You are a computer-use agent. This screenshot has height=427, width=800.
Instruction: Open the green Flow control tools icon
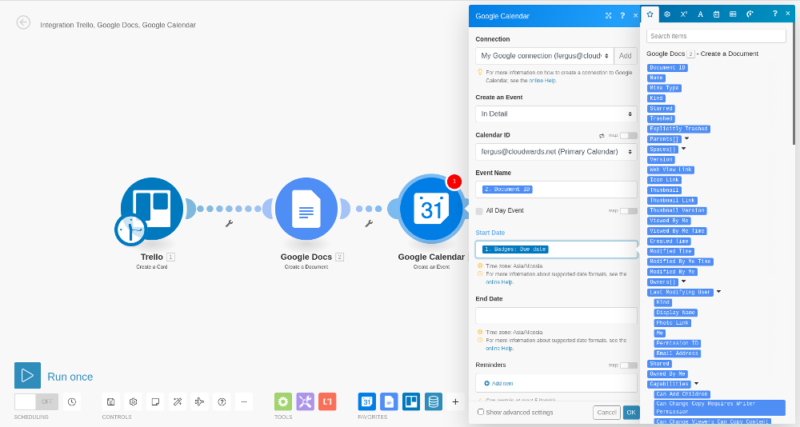tap(283, 401)
